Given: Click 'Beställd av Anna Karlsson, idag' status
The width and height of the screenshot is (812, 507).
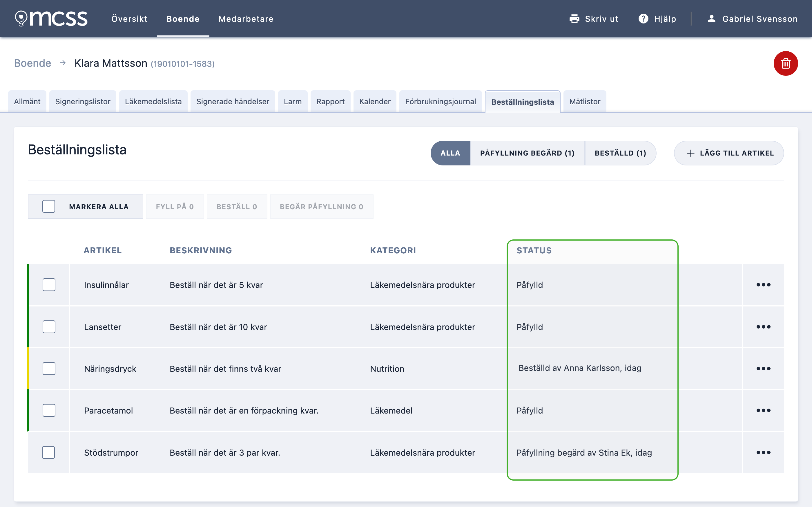Looking at the screenshot, I should pos(580,368).
